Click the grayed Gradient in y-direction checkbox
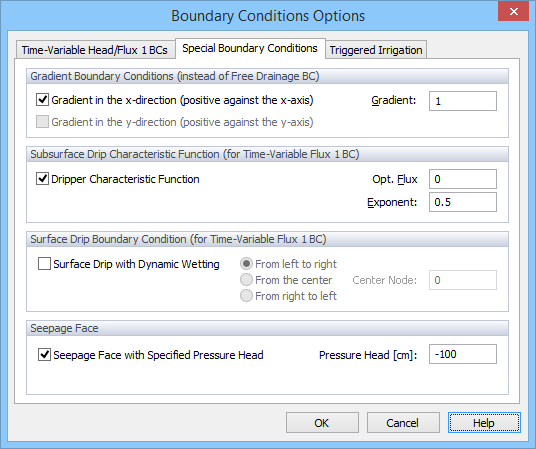This screenshot has width=536, height=449. coord(42,122)
